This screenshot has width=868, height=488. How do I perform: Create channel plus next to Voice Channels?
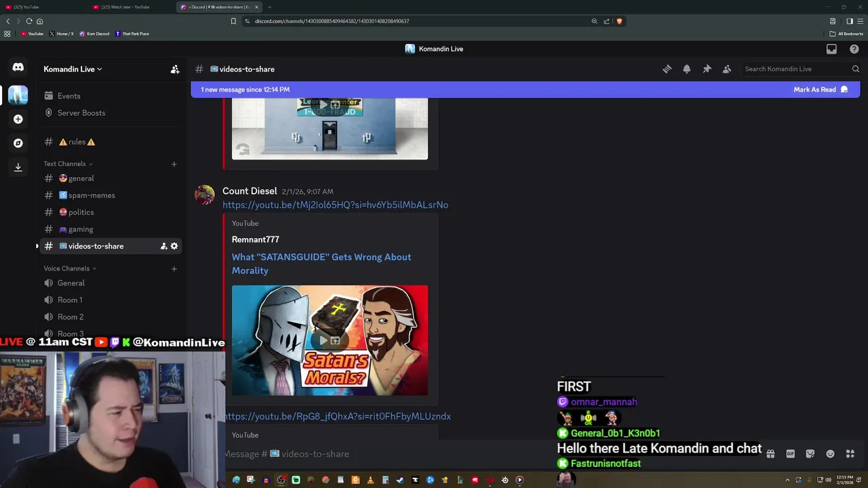pos(174,269)
